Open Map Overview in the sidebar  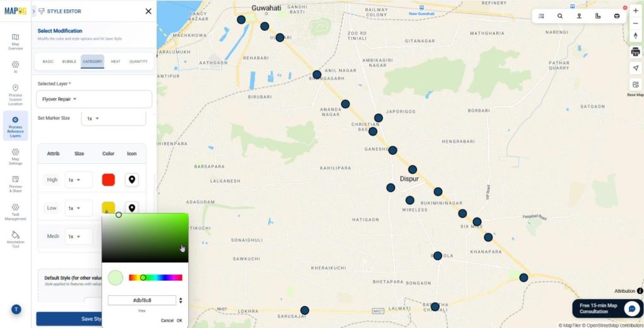click(x=15, y=41)
